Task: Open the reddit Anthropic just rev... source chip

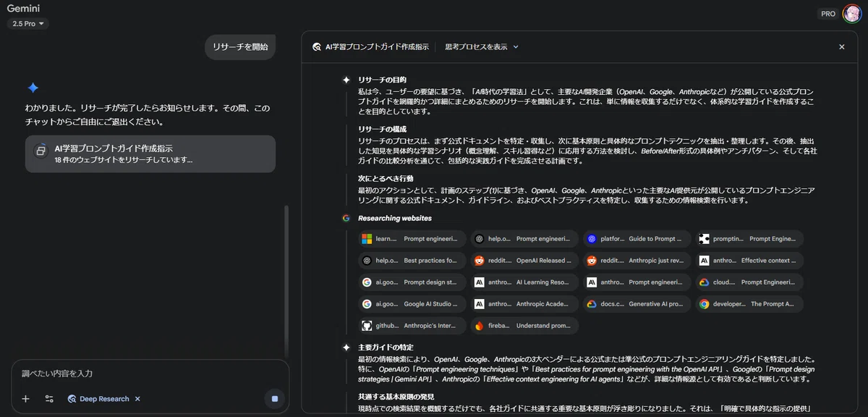Action: (x=637, y=261)
